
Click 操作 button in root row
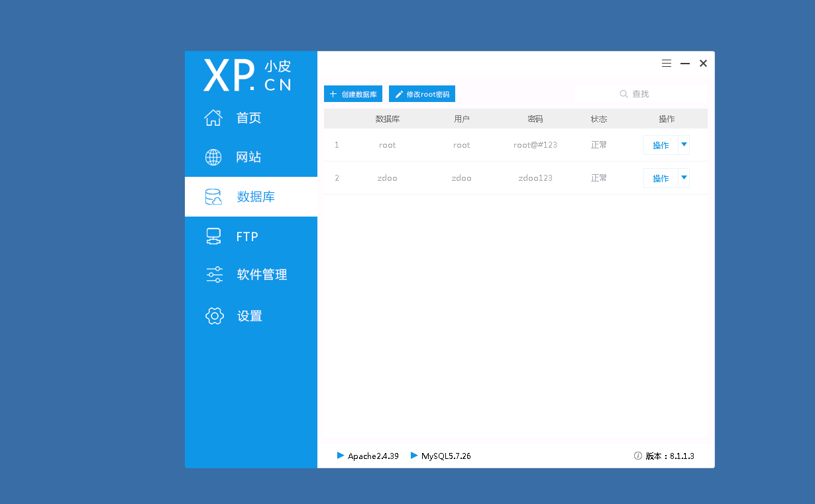click(x=661, y=145)
